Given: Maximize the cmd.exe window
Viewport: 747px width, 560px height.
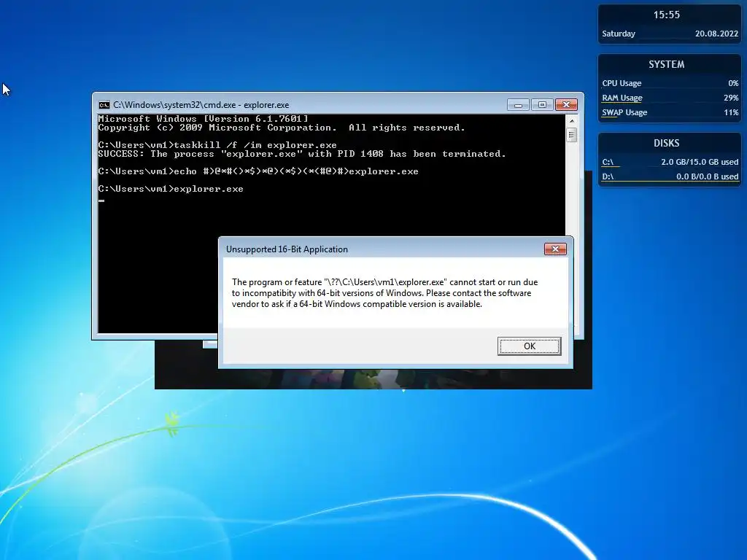Looking at the screenshot, I should tap(542, 105).
